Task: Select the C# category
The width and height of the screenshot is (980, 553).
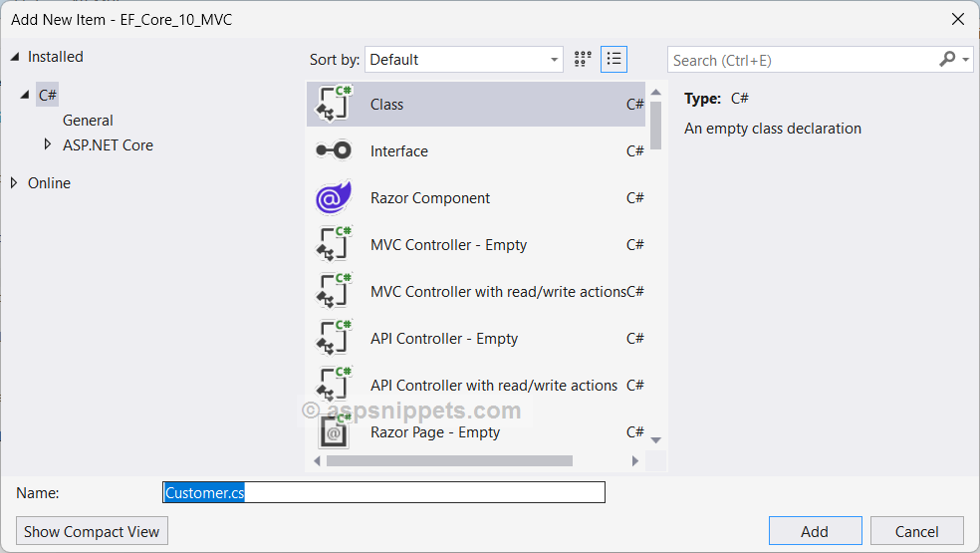Action: (48, 95)
